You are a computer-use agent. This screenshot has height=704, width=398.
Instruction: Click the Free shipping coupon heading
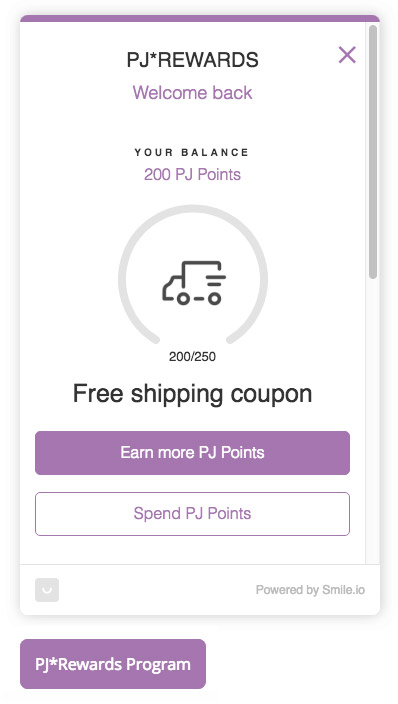point(192,394)
